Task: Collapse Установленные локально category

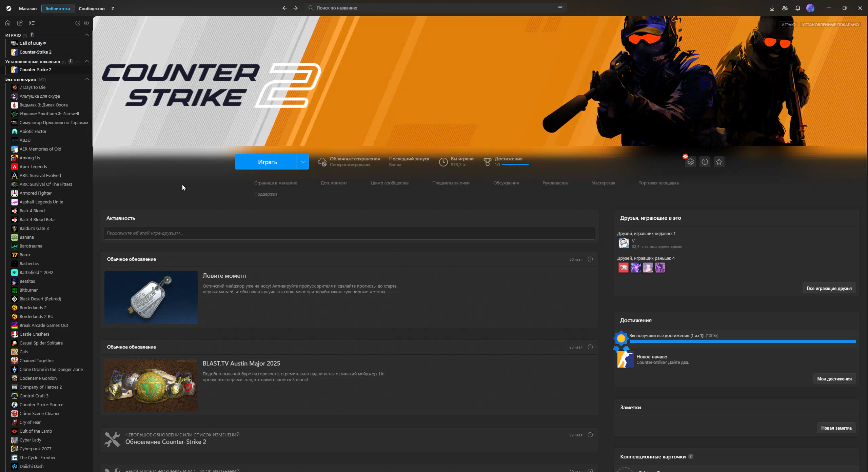Action: click(x=86, y=61)
